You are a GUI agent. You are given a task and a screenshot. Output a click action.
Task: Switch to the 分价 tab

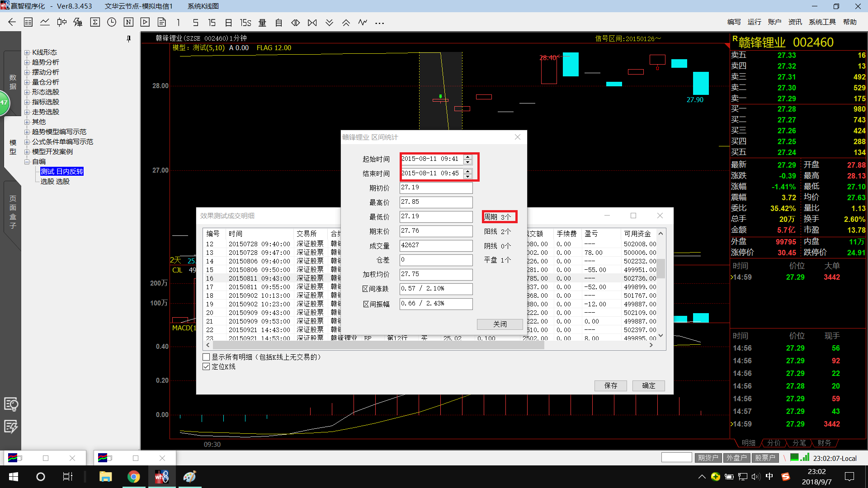(774, 443)
